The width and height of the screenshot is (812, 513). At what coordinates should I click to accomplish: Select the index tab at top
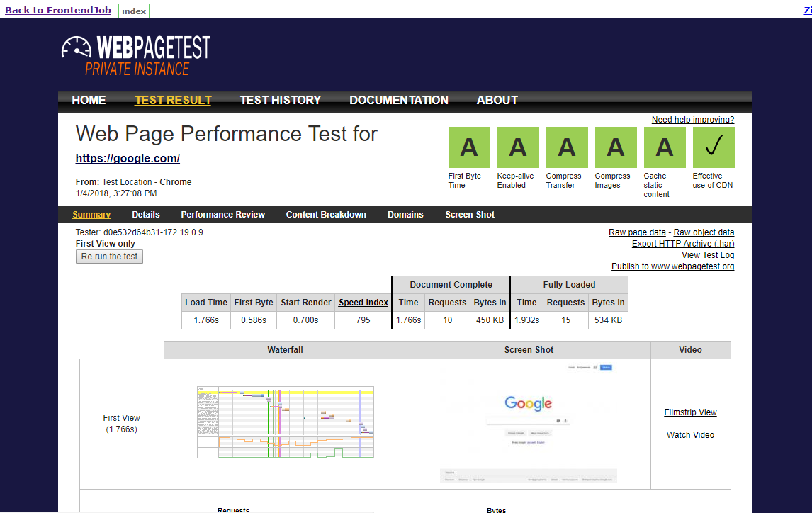134,11
